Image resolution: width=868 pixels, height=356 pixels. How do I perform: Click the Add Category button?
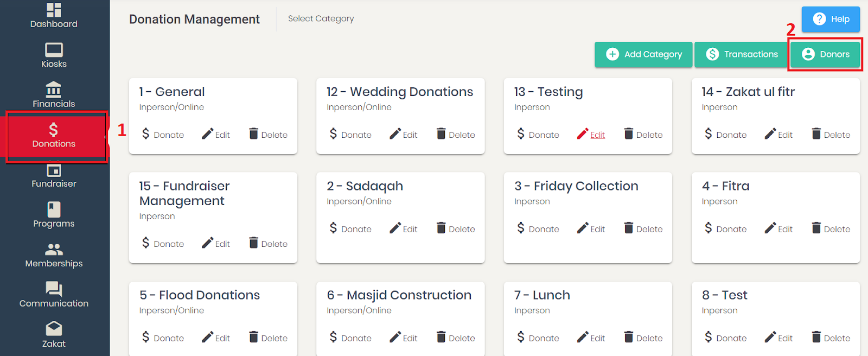[643, 54]
